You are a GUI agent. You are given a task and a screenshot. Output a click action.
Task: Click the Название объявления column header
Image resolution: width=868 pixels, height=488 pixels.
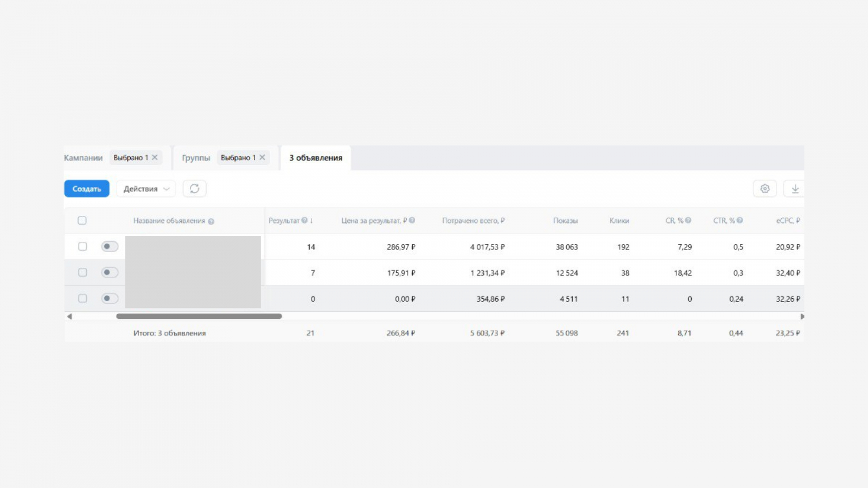169,221
